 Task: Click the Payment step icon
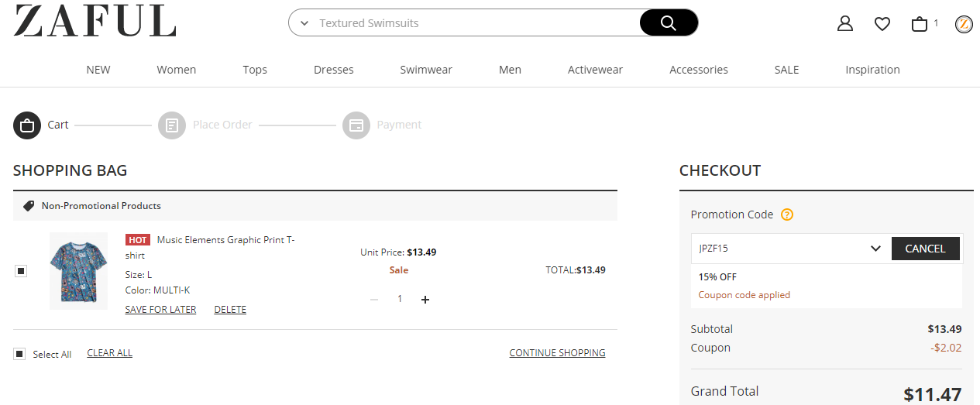[x=356, y=125]
